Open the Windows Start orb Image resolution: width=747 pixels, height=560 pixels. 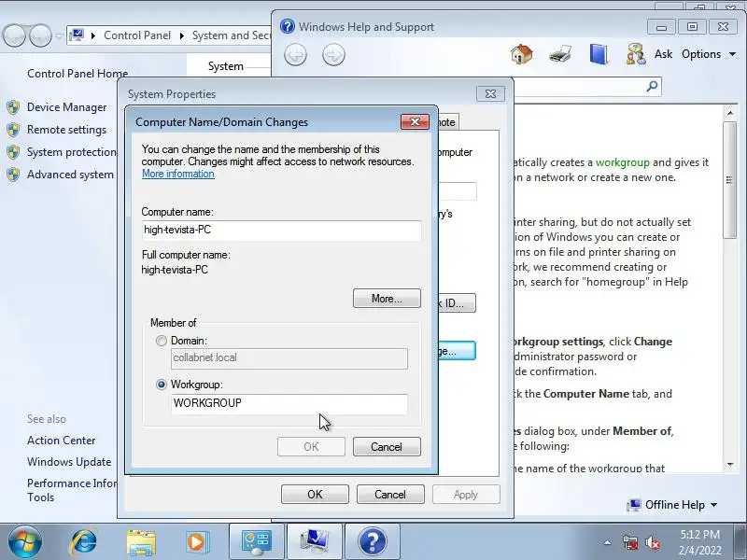[25, 541]
